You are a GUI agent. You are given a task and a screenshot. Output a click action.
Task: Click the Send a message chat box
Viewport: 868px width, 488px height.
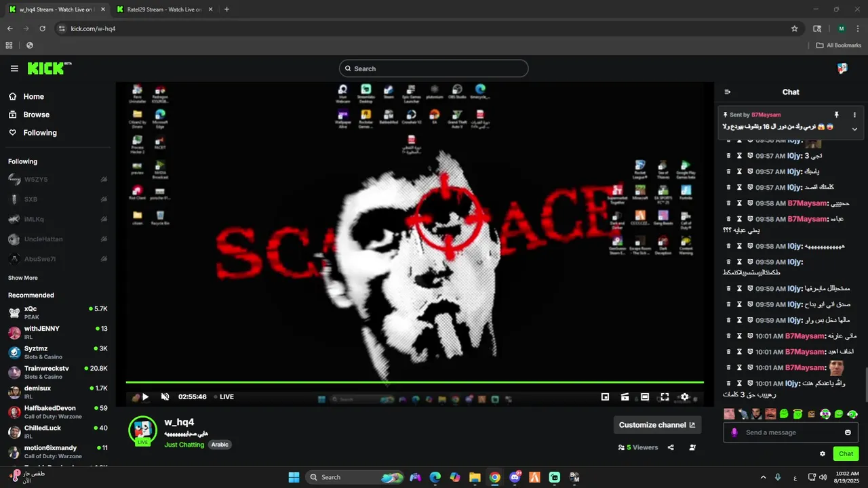click(x=791, y=432)
